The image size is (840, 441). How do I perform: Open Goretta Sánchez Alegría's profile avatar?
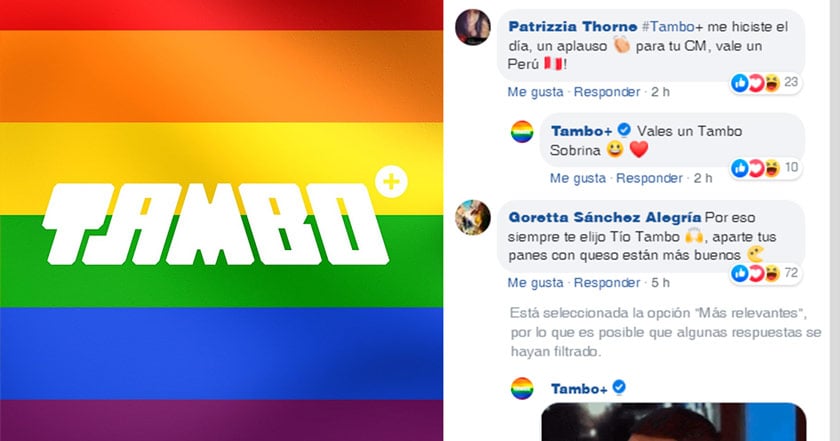coord(472,218)
